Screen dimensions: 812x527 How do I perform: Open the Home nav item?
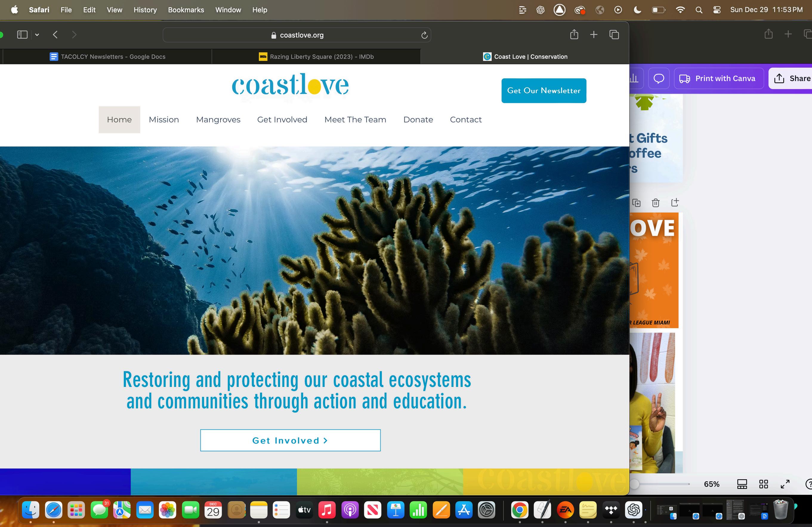[x=119, y=120]
